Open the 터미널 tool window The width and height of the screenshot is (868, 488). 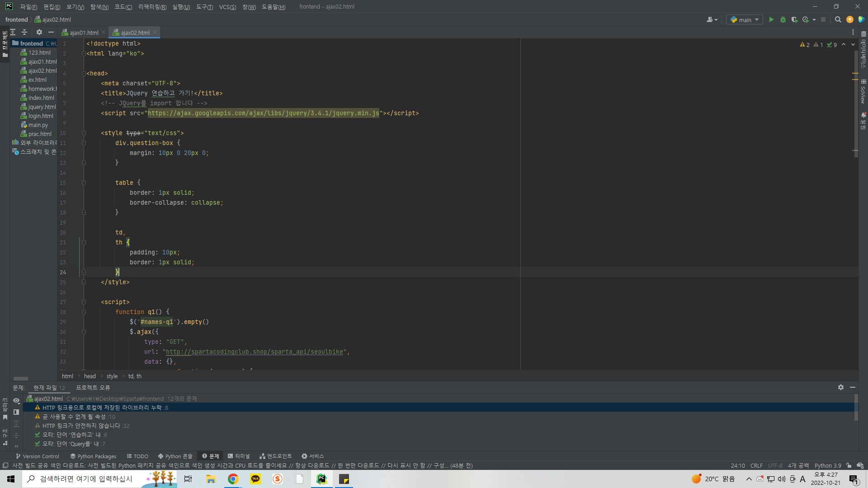click(239, 456)
